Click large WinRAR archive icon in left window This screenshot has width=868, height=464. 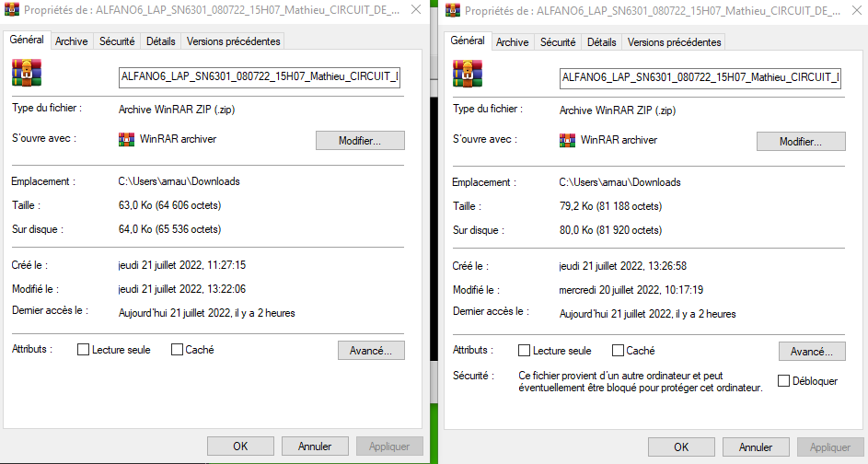point(27,73)
